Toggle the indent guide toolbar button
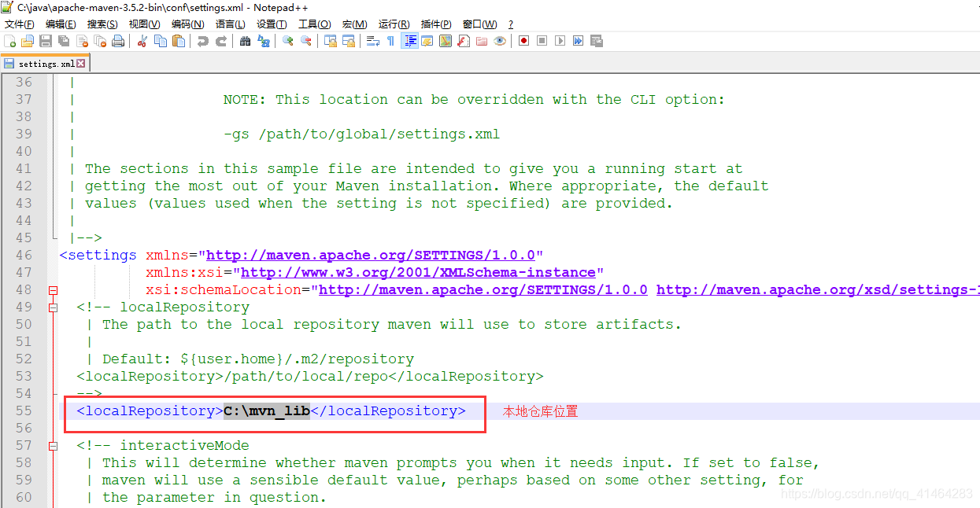This screenshot has width=980, height=508. 409,41
